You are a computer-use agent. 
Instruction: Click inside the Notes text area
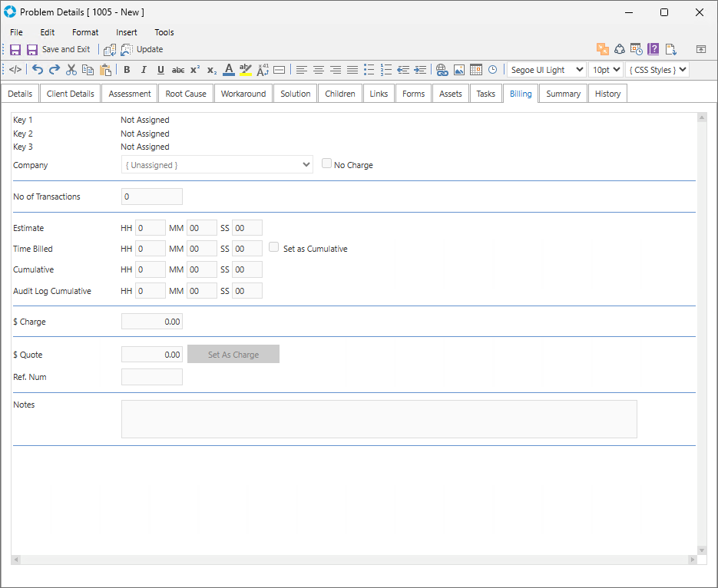click(379, 418)
